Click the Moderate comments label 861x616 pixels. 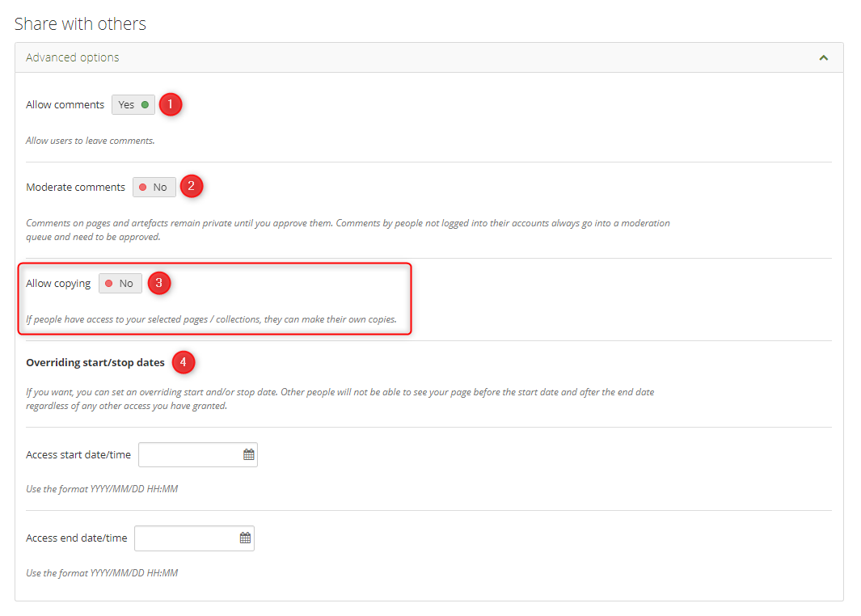(x=75, y=188)
